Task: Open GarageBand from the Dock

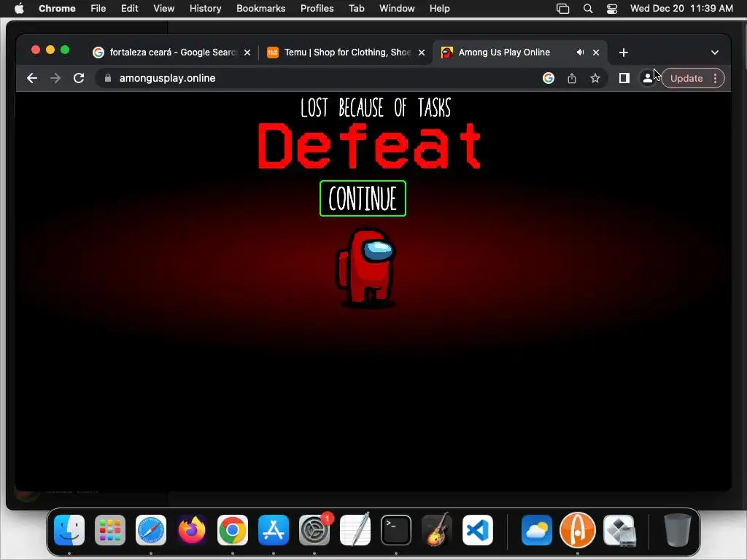Action: pos(437,530)
